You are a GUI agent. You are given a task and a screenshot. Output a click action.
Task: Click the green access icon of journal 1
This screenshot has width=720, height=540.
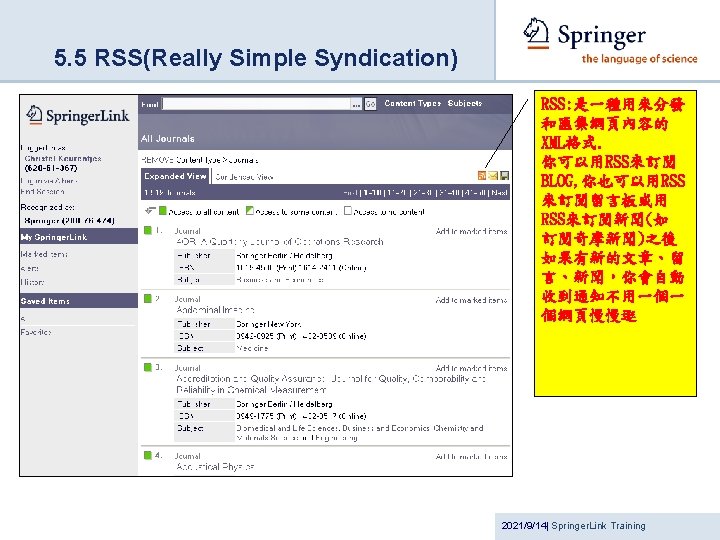coord(148,230)
